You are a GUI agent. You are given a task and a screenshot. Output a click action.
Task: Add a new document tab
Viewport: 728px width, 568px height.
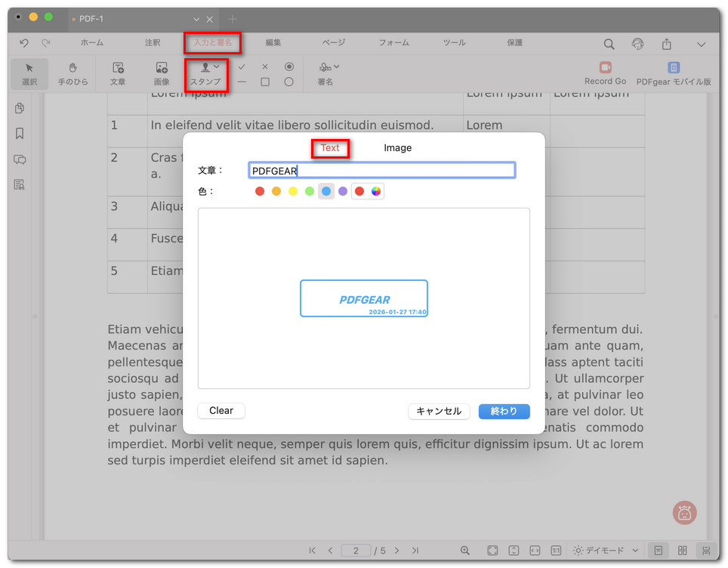point(233,19)
